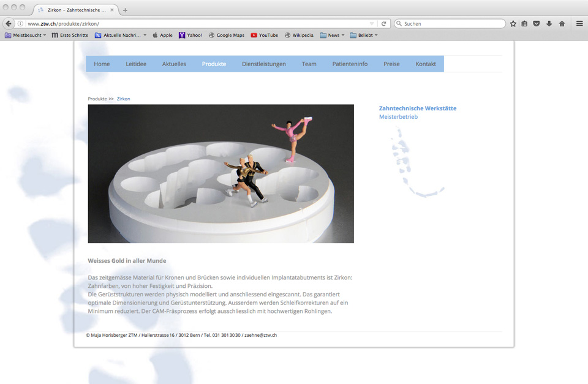Click the Meisterbetrieb text

click(x=398, y=116)
